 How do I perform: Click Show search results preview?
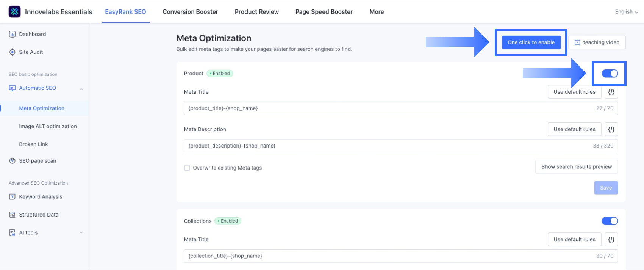tap(576, 167)
